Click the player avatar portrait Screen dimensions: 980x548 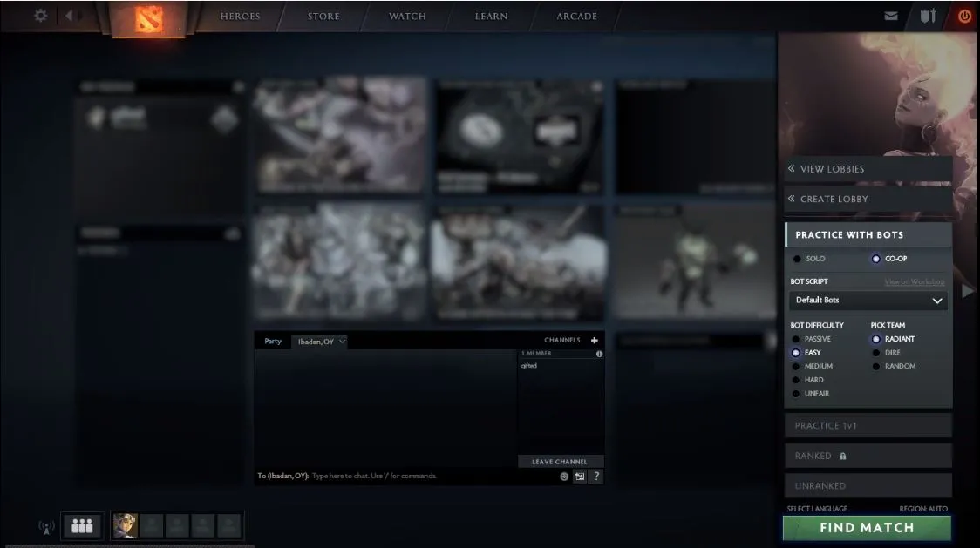(x=125, y=525)
